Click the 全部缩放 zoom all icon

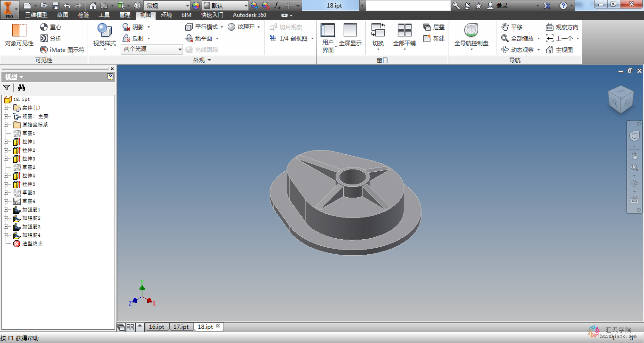505,38
